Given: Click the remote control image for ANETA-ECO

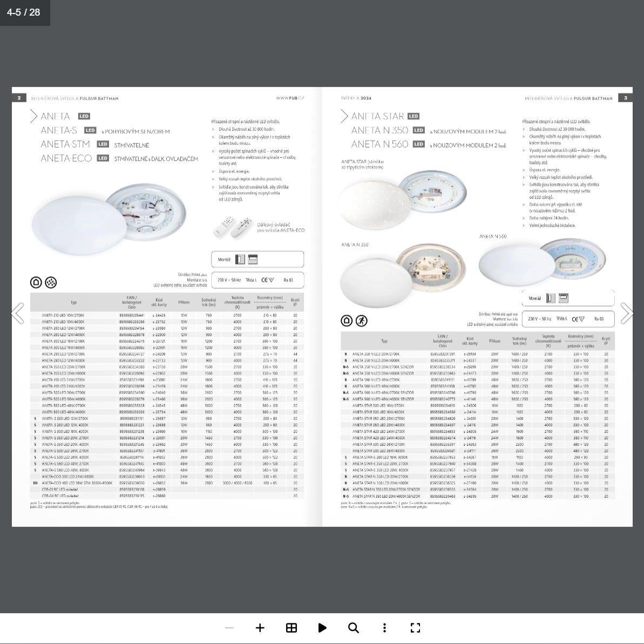Looking at the screenshot, I should click(x=233, y=227).
